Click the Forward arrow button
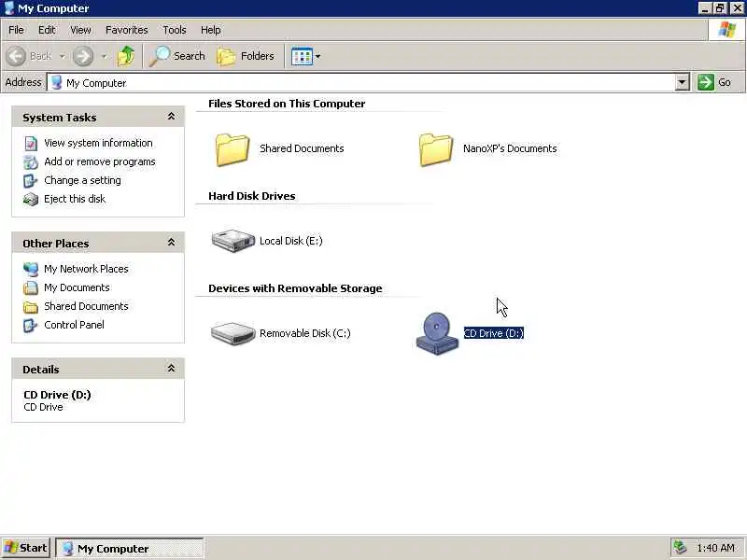Screen dimensions: 747x560 click(x=83, y=56)
